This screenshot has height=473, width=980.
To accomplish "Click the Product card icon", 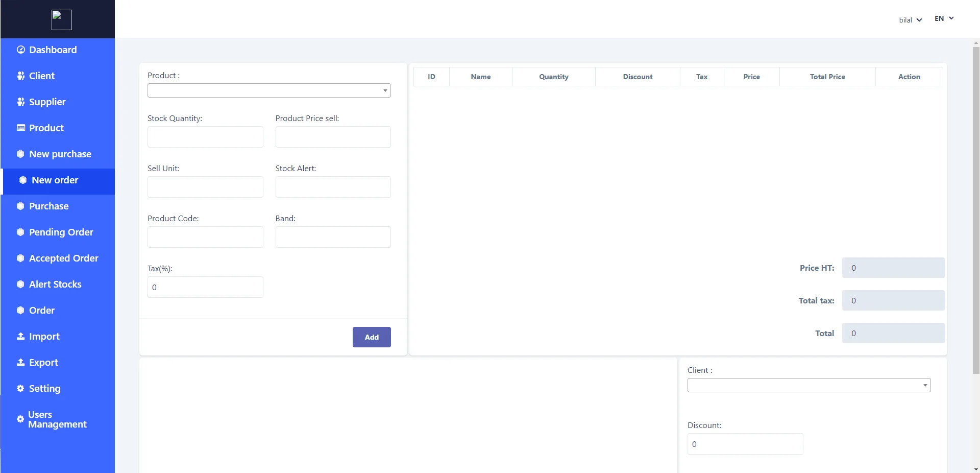I will pos(21,128).
